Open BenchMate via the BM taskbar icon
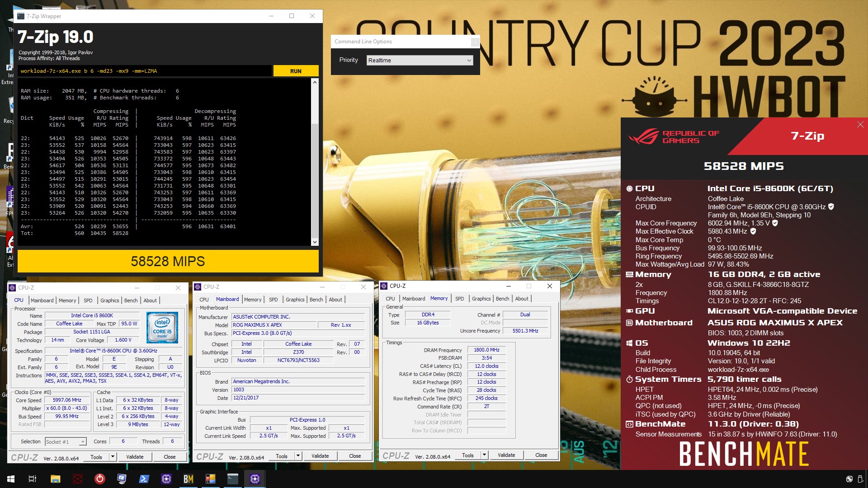Viewport: 868px width, 488px height. 188,479
